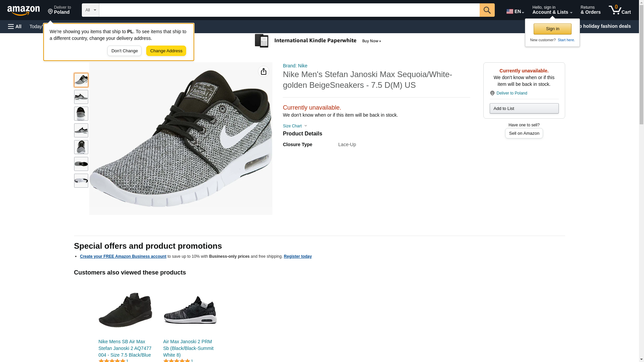The height and width of the screenshot is (362, 644).
Task: Click inside the Amazon search field
Action: 289,10
